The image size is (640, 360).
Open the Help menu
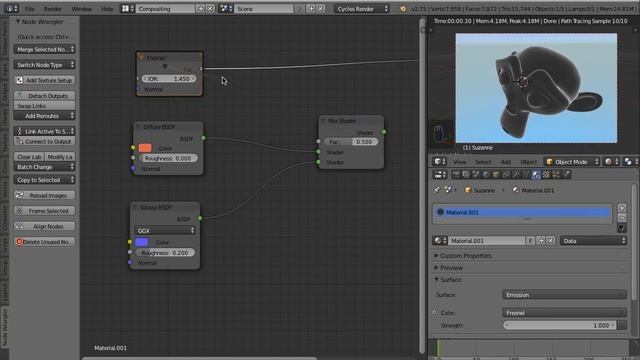107,9
